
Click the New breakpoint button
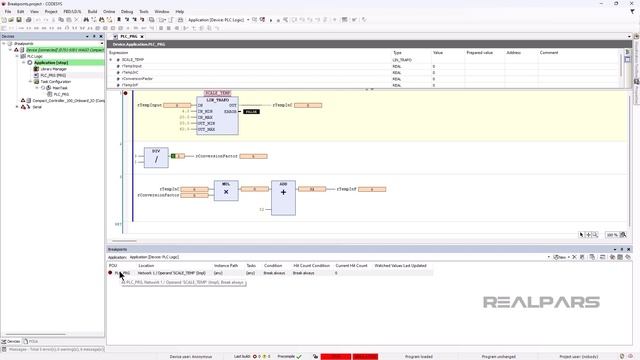point(561,257)
